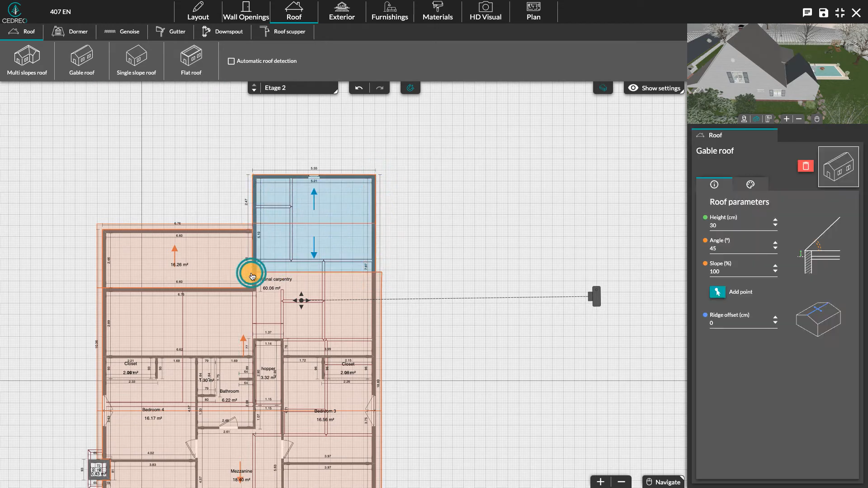
Task: Switch floors with the level up/down arrows
Action: coord(254,88)
